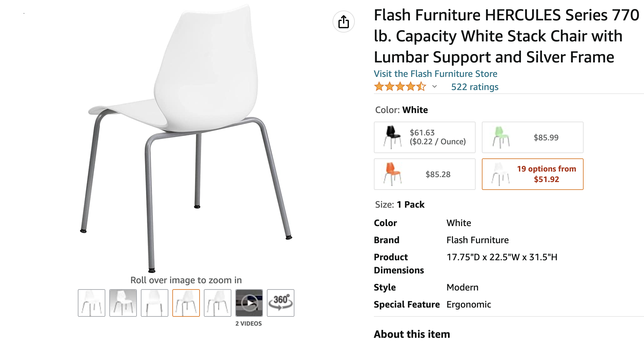Pick the orange chair color at $85.28

click(x=424, y=174)
